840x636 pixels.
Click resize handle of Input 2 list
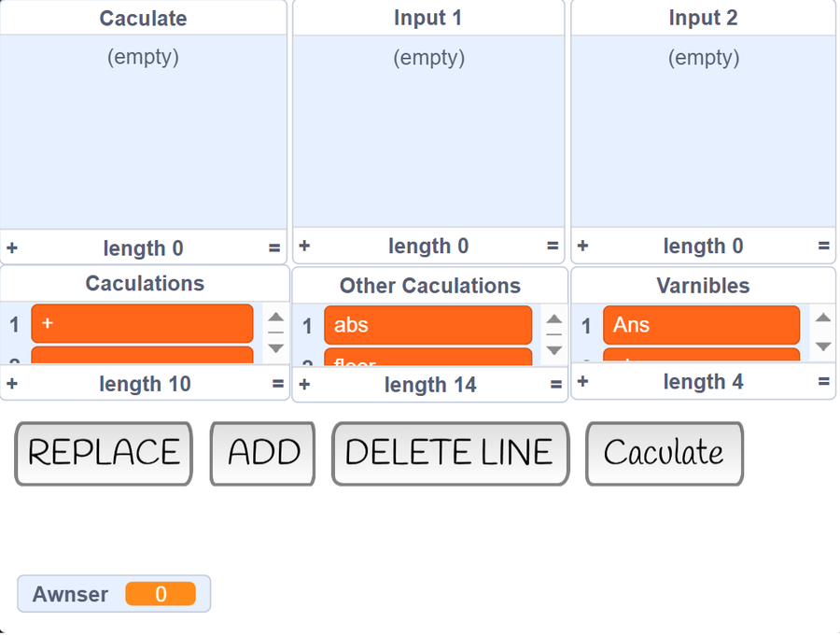tap(823, 247)
